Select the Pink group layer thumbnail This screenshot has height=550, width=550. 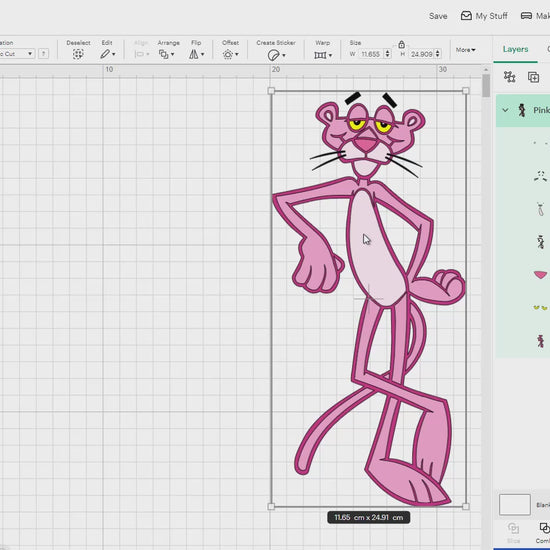click(522, 110)
